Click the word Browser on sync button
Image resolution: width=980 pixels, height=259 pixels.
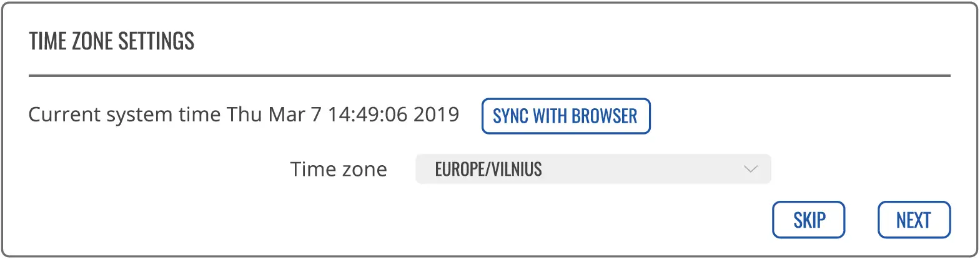click(604, 116)
